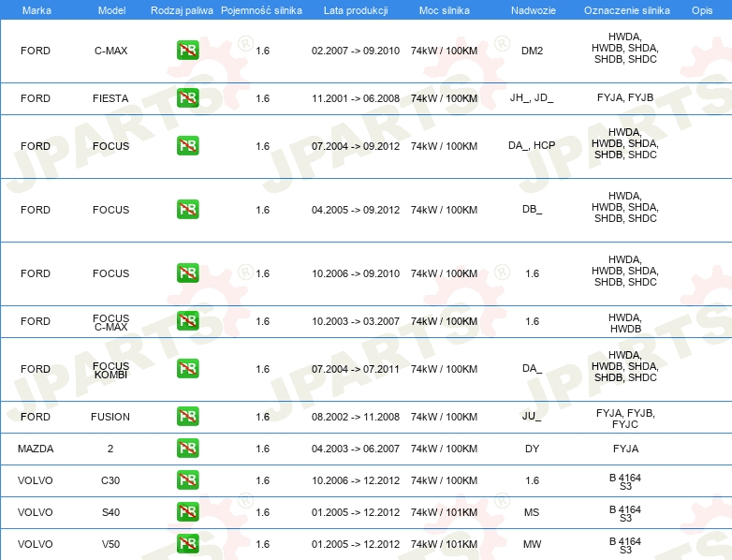This screenshot has width=732, height=560.
Task: Click the Nadwozie column header
Action: [x=534, y=10]
